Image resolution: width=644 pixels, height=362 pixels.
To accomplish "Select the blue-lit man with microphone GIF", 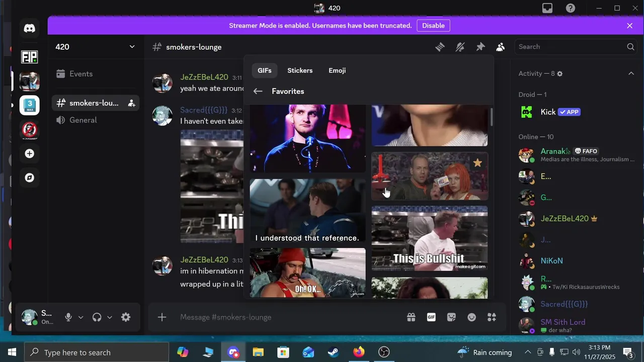I will pos(307,138).
